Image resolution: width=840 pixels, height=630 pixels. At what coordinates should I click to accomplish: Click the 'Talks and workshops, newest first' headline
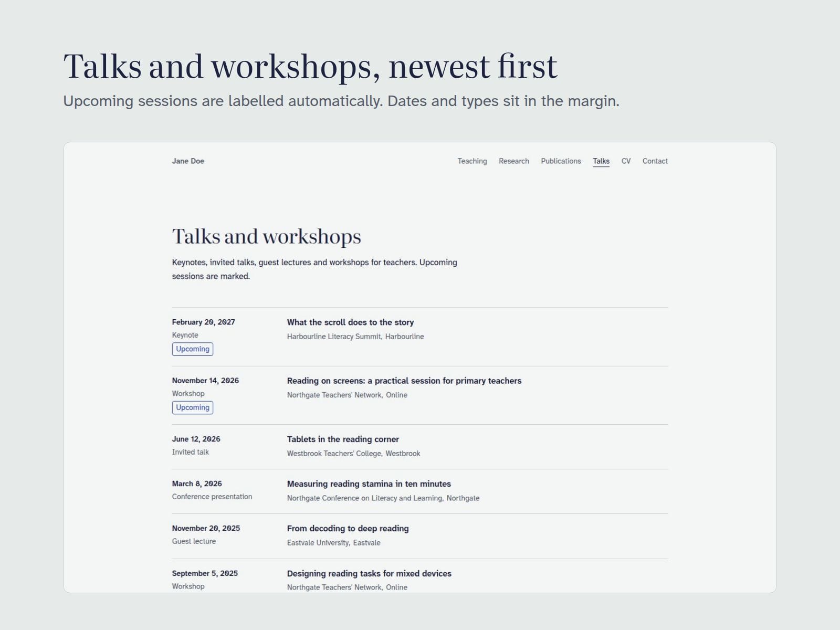(310, 67)
